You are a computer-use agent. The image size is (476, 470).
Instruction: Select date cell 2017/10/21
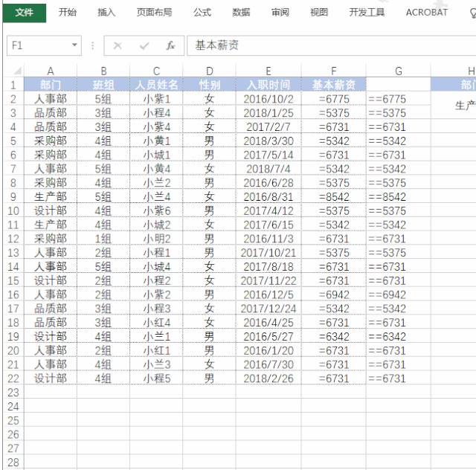[268, 252]
